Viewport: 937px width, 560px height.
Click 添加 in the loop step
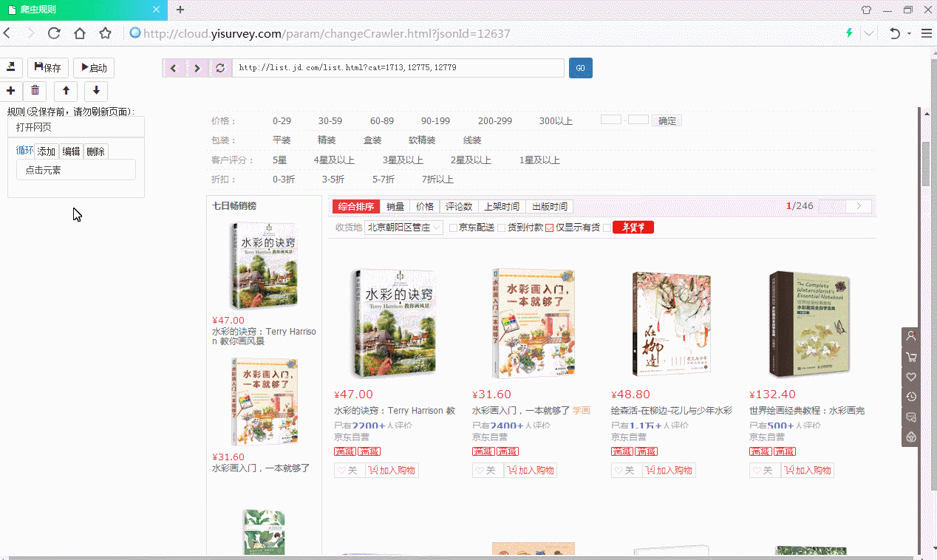(47, 151)
